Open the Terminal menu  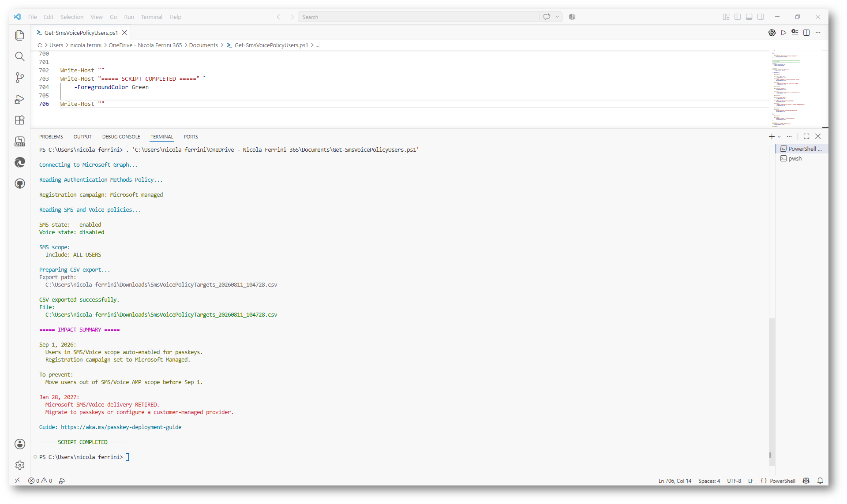(x=152, y=17)
